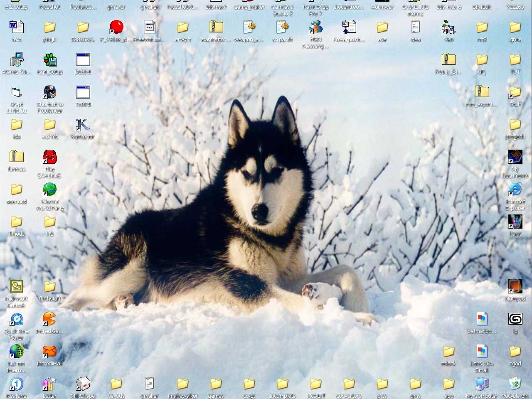Select the P_V310x_d red ball icon
Image resolution: width=532 pixels, height=399 pixels.
click(116, 27)
